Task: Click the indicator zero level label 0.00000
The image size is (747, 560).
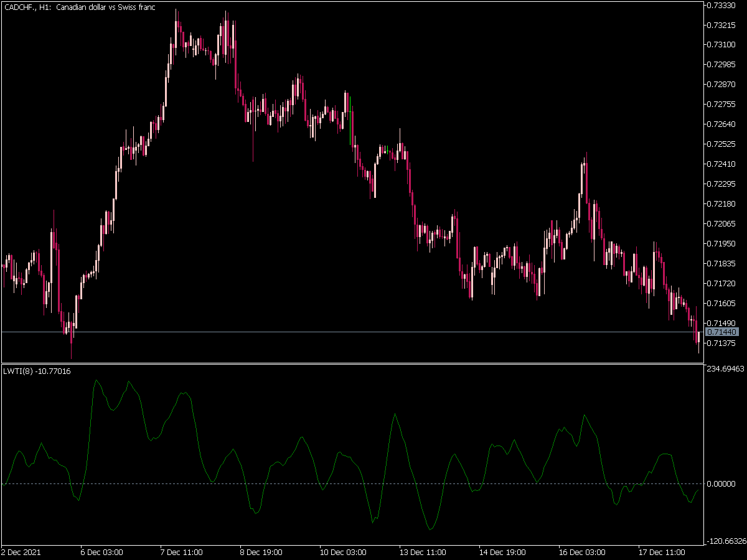Action: [x=722, y=484]
